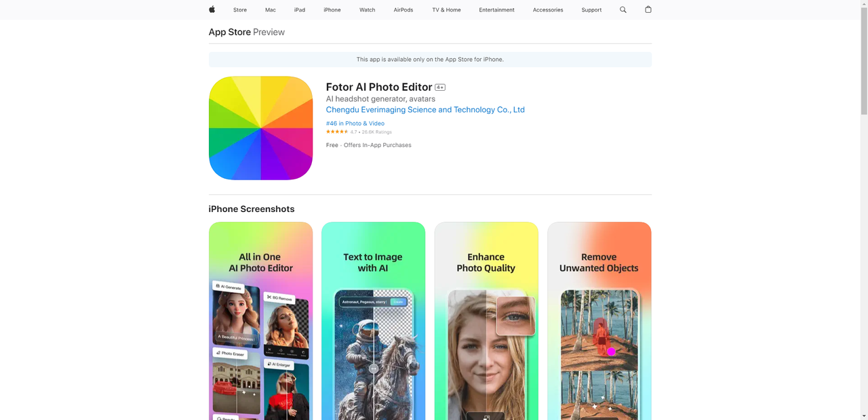Click the iPhone Screenshots heading
The width and height of the screenshot is (868, 420).
click(x=252, y=209)
